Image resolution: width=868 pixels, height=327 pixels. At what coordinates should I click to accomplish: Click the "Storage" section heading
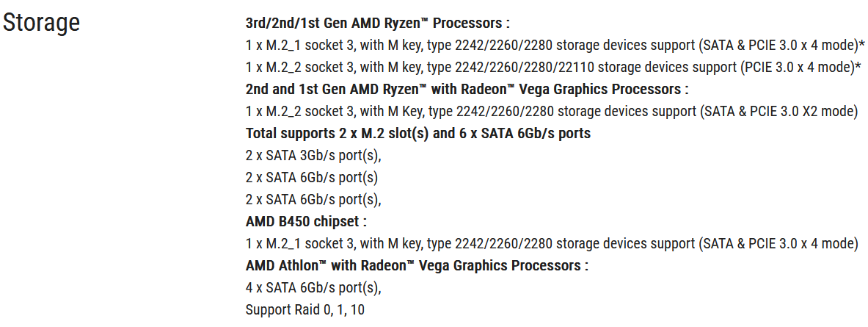42,22
